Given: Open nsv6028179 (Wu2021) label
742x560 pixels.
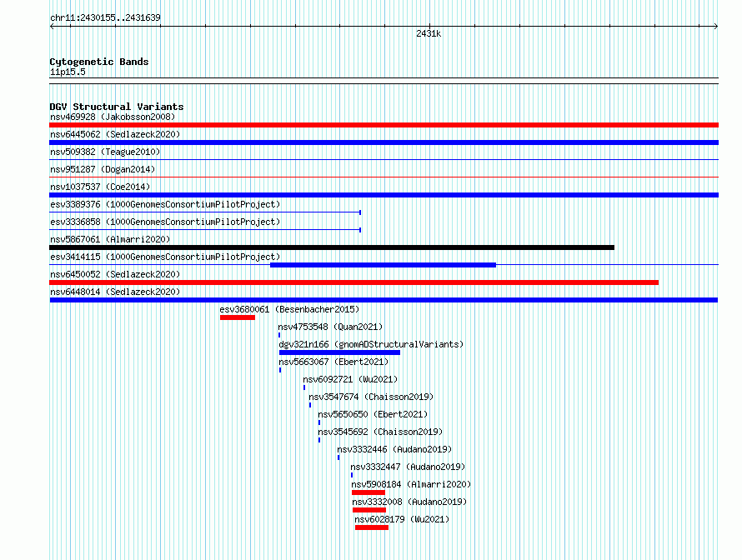Looking at the screenshot, I should pos(402,519).
